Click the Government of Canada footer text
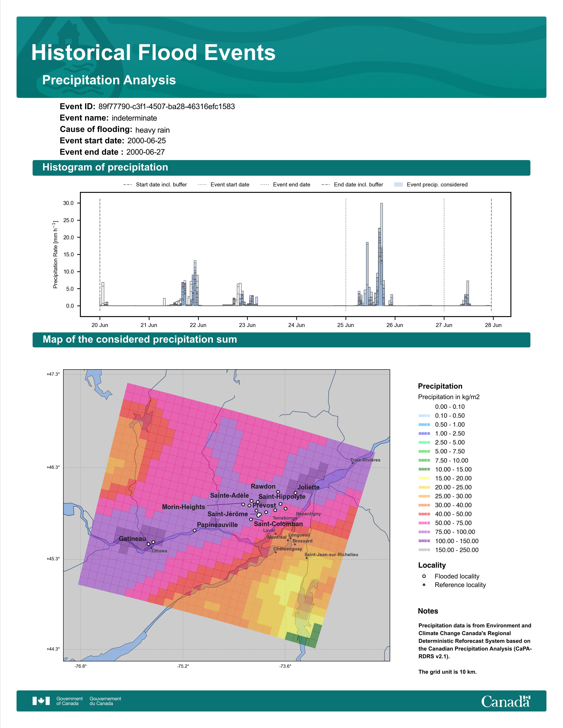The width and height of the screenshot is (563, 728). [x=69, y=701]
